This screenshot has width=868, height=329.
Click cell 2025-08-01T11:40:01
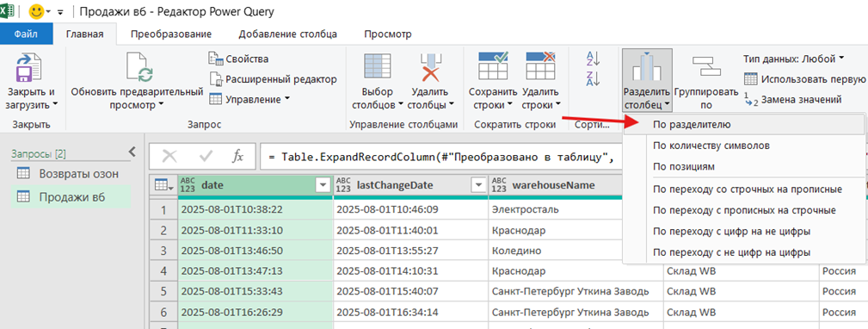click(x=410, y=231)
